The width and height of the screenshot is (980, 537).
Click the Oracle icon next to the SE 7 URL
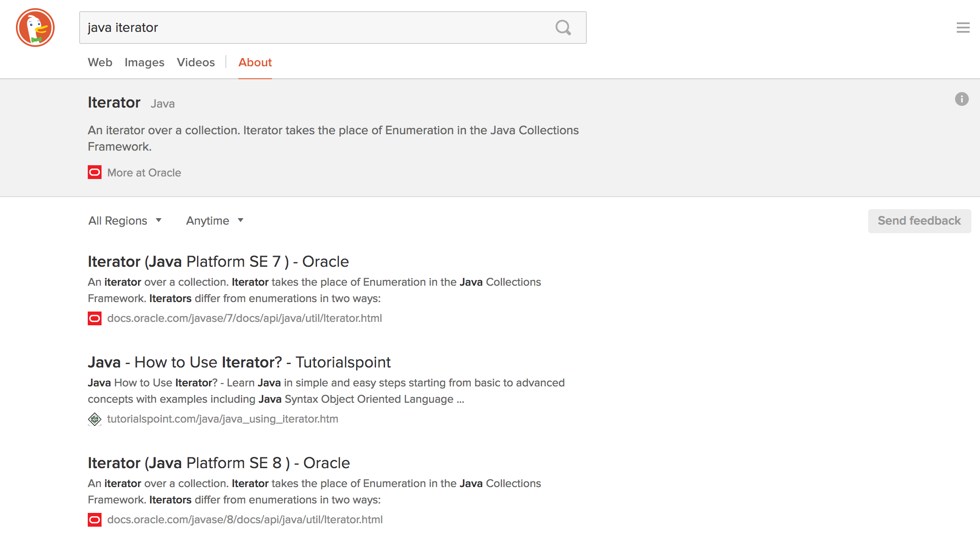[94, 318]
